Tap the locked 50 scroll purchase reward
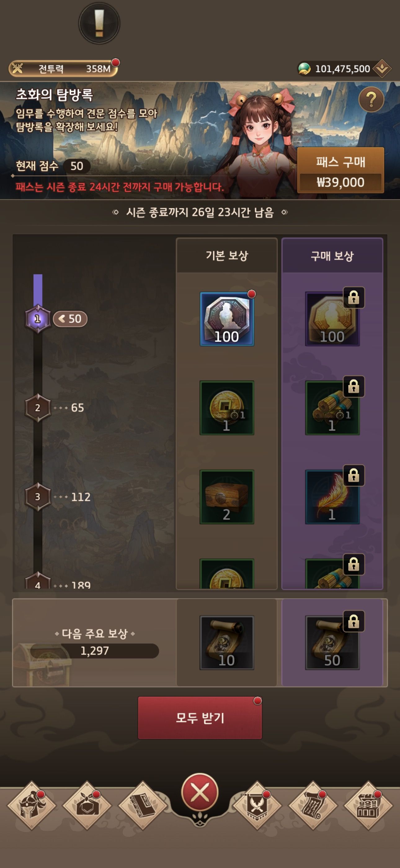 332,642
